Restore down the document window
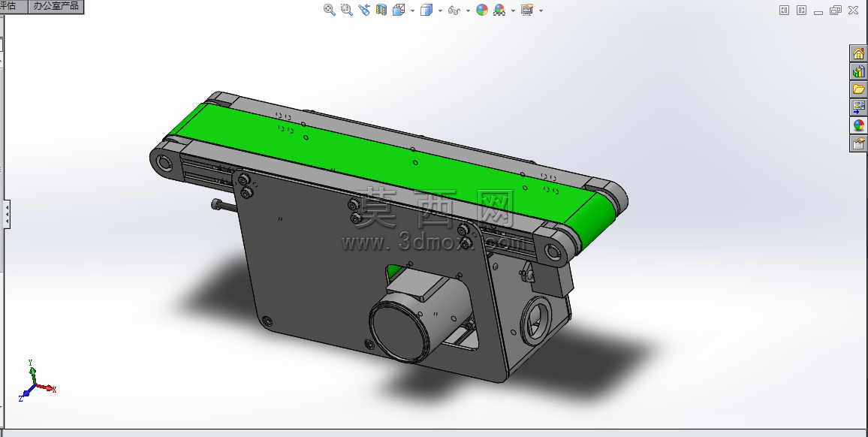 click(x=836, y=10)
